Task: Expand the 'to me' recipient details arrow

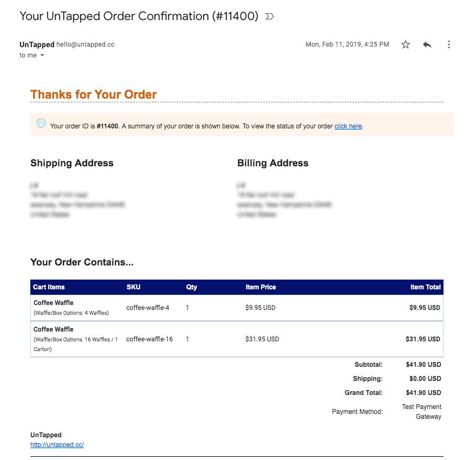Action: tap(42, 55)
